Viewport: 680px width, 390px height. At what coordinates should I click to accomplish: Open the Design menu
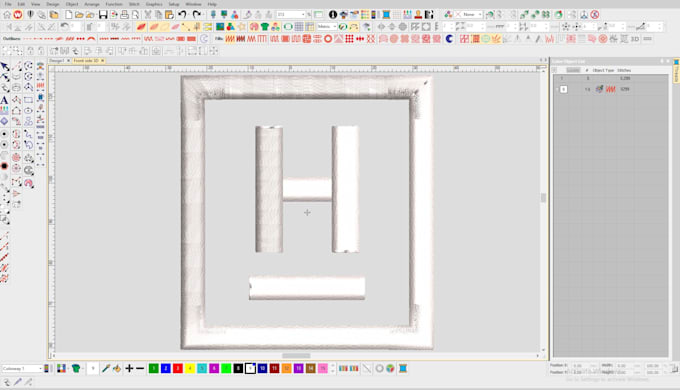click(52, 4)
